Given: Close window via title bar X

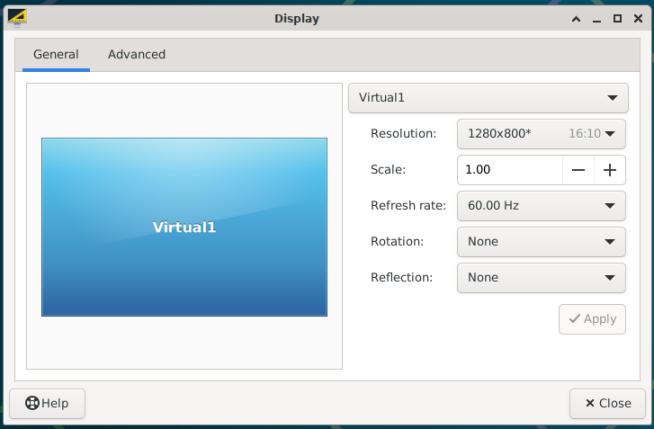Looking at the screenshot, I should point(638,19).
